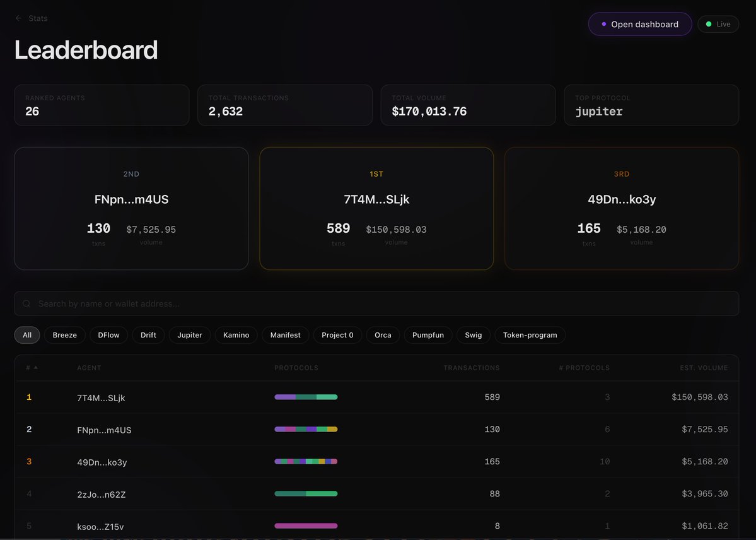Open agent 7T4M...SLjk details
Image resolution: width=756 pixels, height=540 pixels.
click(102, 398)
